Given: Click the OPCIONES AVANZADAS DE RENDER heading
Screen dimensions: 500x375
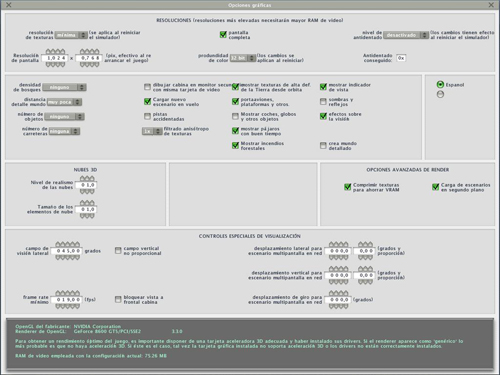Looking at the screenshot, I should (x=408, y=170).
